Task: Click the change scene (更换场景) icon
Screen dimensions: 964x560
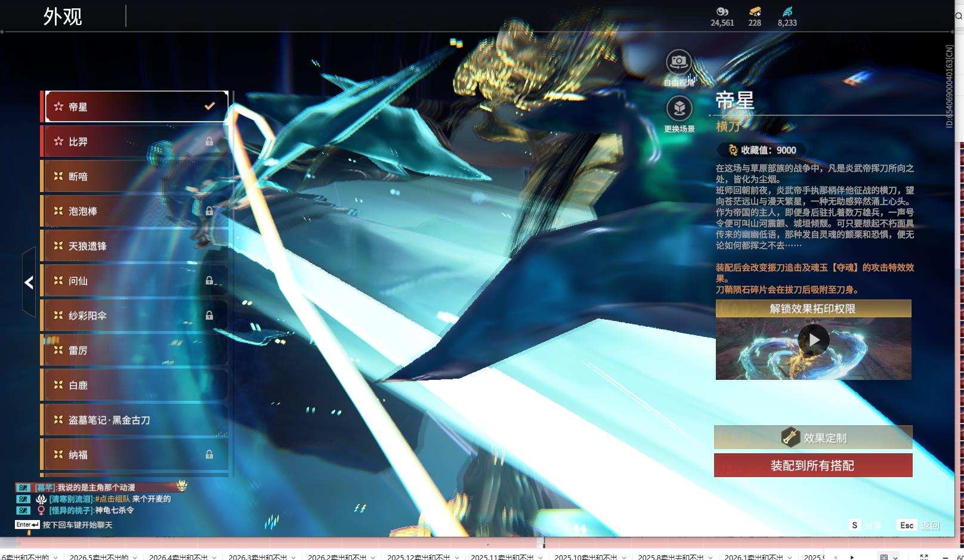Action: (679, 109)
